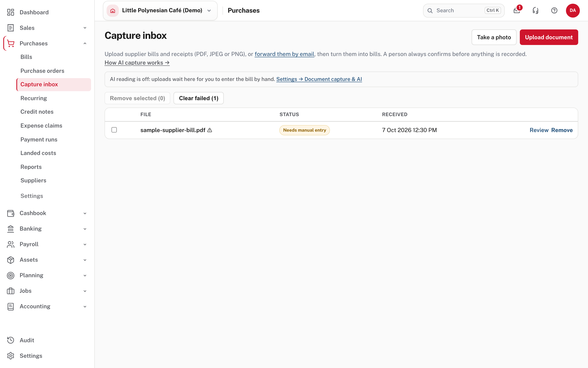This screenshot has width=588, height=368.
Task: Review the sample-supplier-bill.pdf row
Action: tap(539, 130)
